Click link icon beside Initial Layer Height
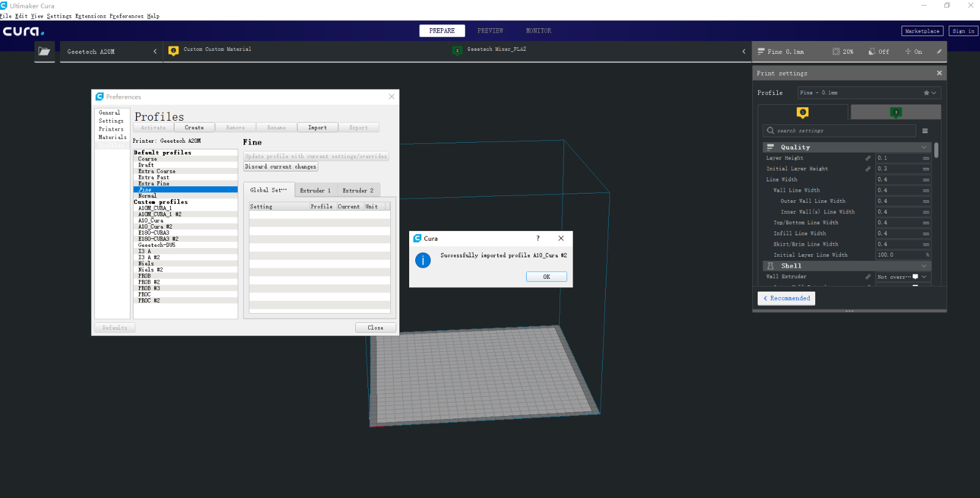This screenshot has width=980, height=498. (x=868, y=168)
